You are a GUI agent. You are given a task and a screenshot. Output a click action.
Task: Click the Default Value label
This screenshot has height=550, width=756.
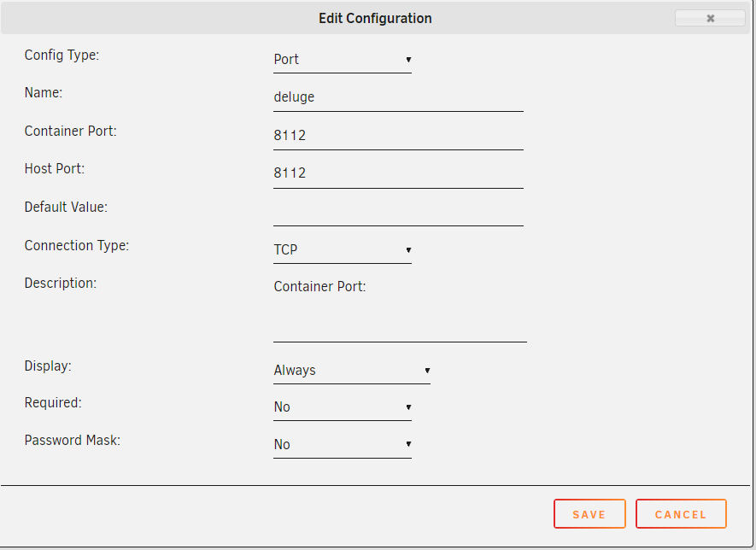(x=66, y=208)
